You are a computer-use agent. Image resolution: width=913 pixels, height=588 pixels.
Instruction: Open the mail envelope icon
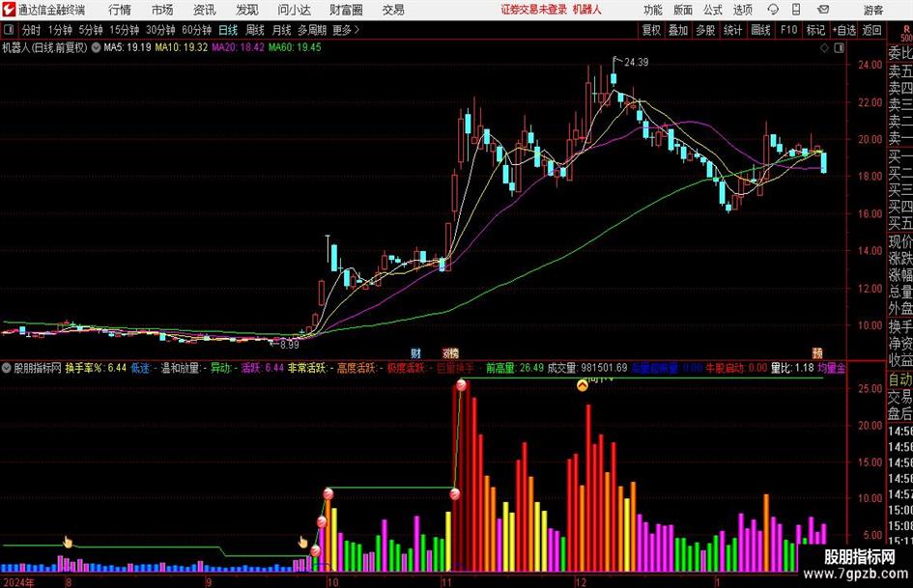coord(823,10)
